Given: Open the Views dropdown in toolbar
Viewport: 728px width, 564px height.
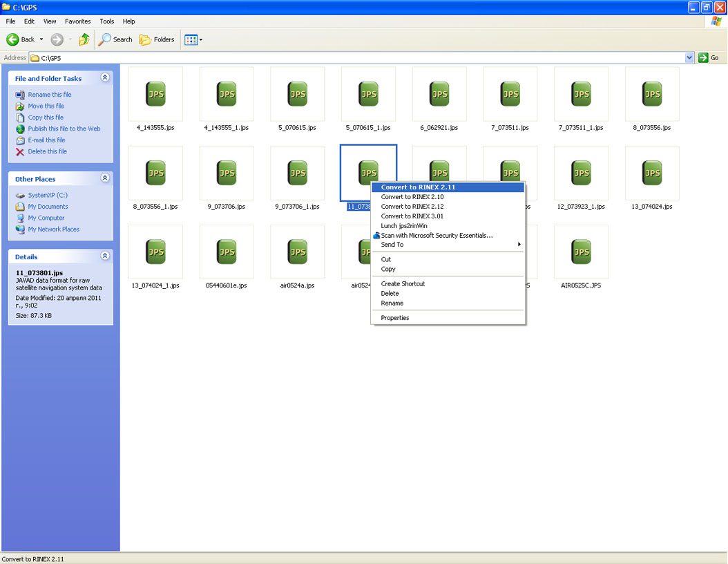Looking at the screenshot, I should [x=193, y=39].
